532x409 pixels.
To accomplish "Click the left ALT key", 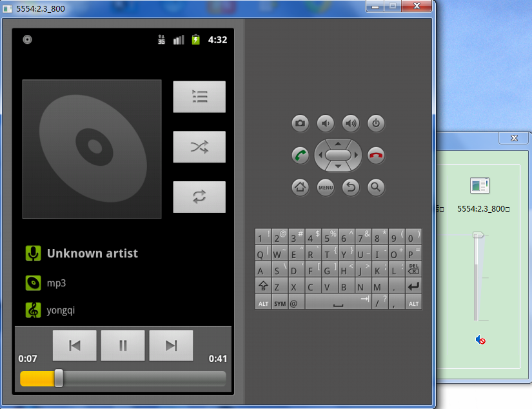I will (x=263, y=302).
